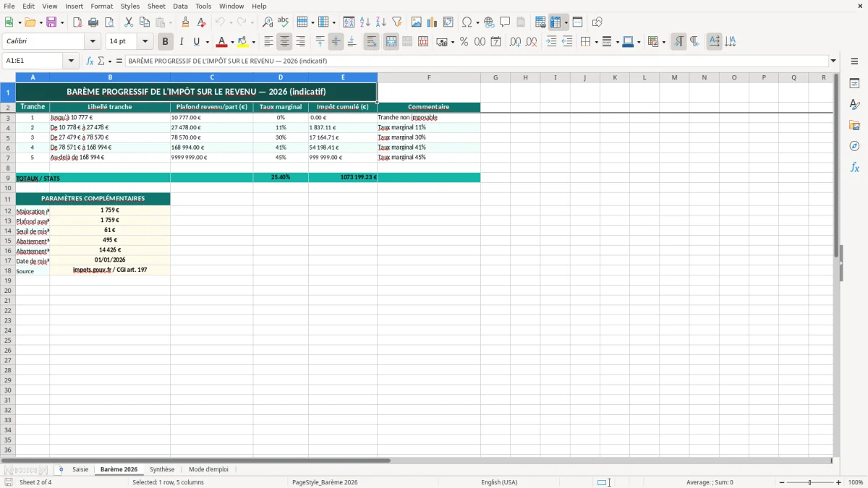Click Clear Direct Formatting icon

201,22
